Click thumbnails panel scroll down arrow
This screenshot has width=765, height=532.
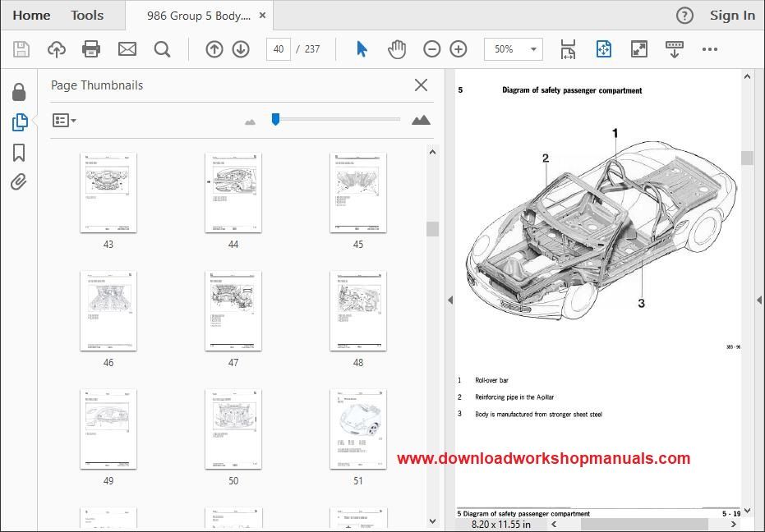point(432,521)
